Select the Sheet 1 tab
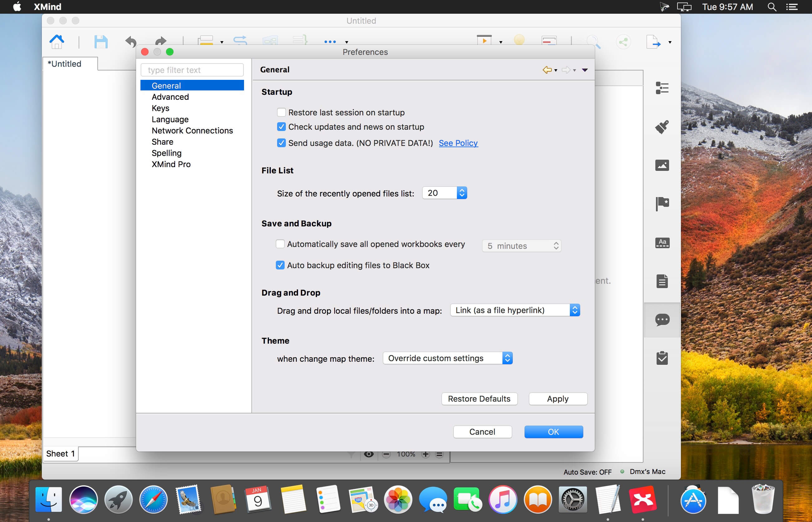812x522 pixels. click(x=60, y=454)
